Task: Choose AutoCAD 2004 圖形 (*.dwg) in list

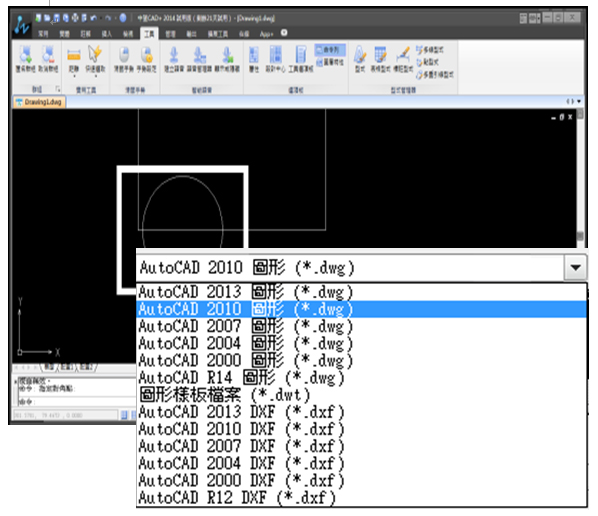Action: [x=361, y=344]
